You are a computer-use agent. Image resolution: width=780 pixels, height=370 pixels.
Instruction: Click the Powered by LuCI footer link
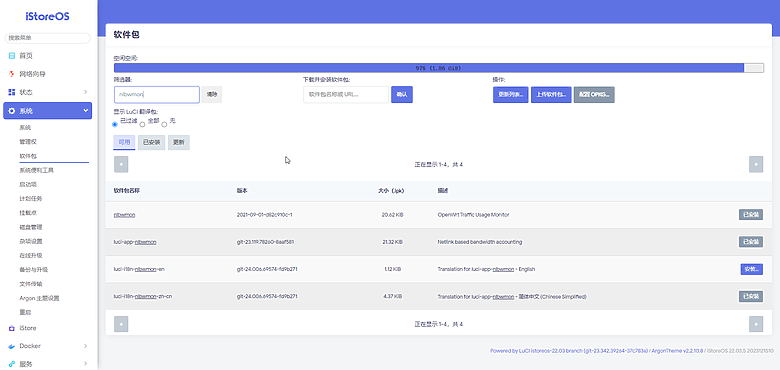click(x=569, y=351)
